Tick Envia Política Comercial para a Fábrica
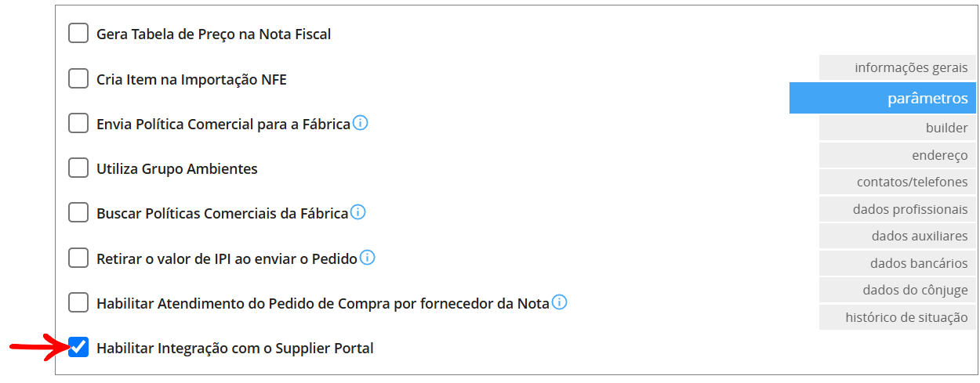 [78, 123]
